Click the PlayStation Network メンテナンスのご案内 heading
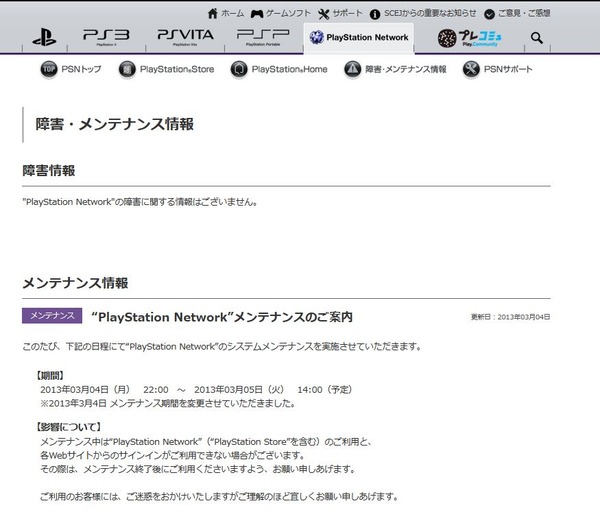This screenshot has width=600, height=523. point(222,317)
